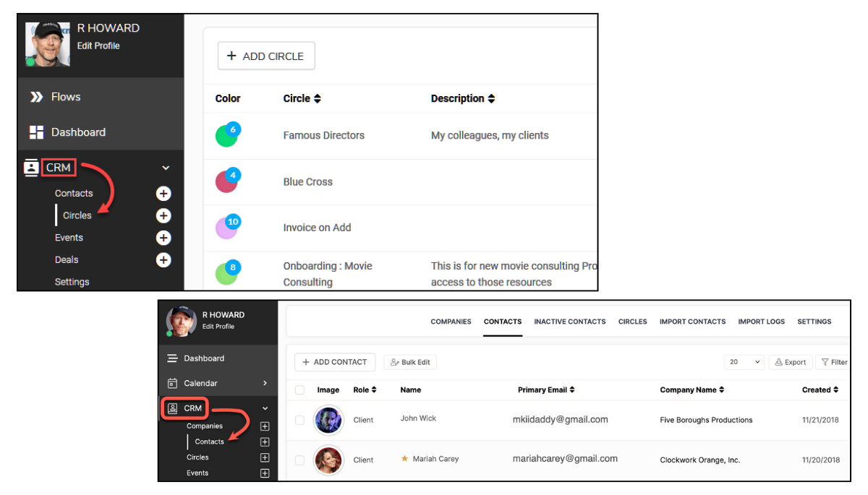868x495 pixels.
Task: Switch to the INACTIVE CONTACTS tab
Action: tap(569, 322)
